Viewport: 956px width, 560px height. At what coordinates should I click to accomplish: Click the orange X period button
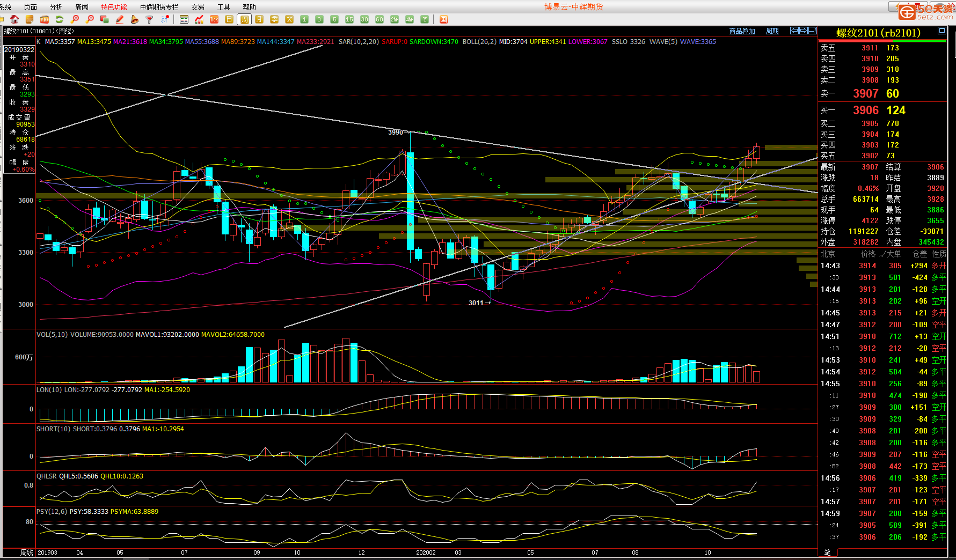coord(289,19)
